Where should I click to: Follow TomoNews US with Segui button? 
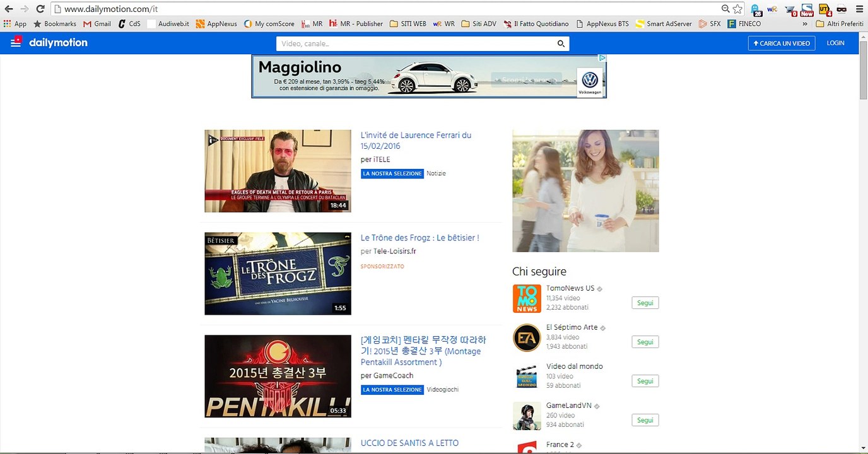click(x=645, y=303)
